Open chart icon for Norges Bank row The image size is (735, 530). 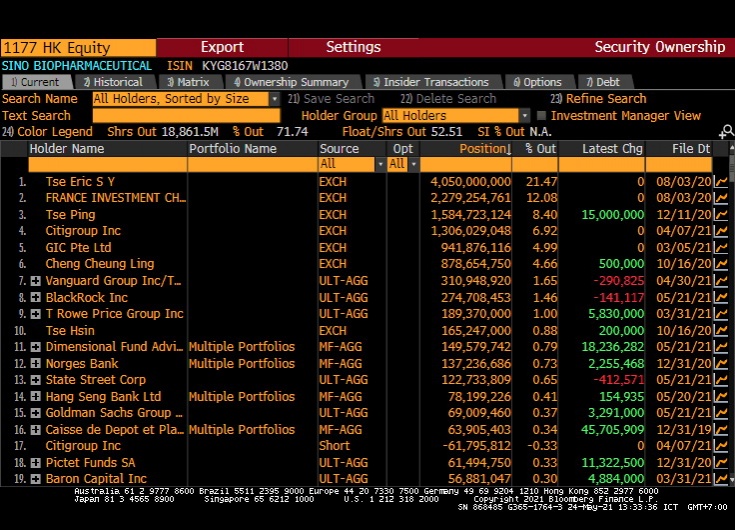pos(721,364)
